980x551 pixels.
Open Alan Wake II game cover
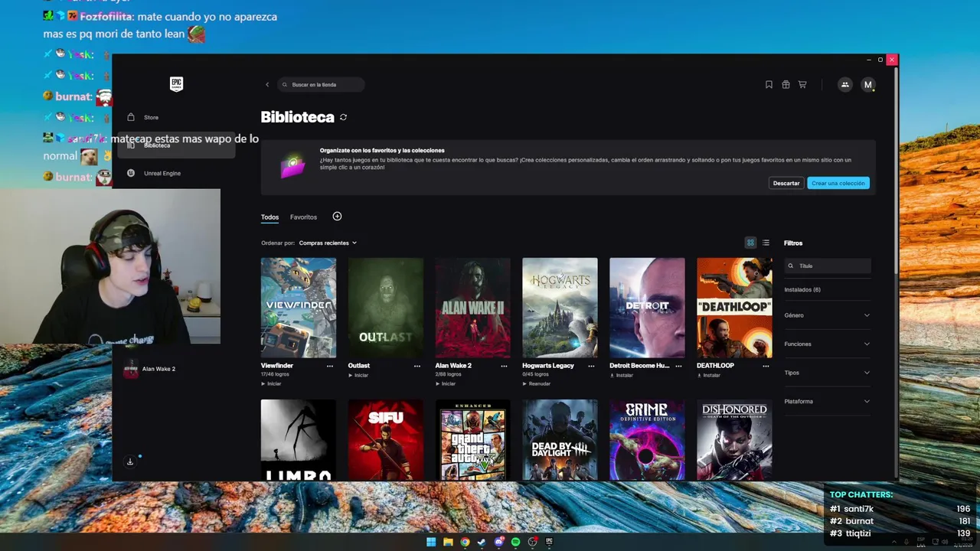[472, 308]
